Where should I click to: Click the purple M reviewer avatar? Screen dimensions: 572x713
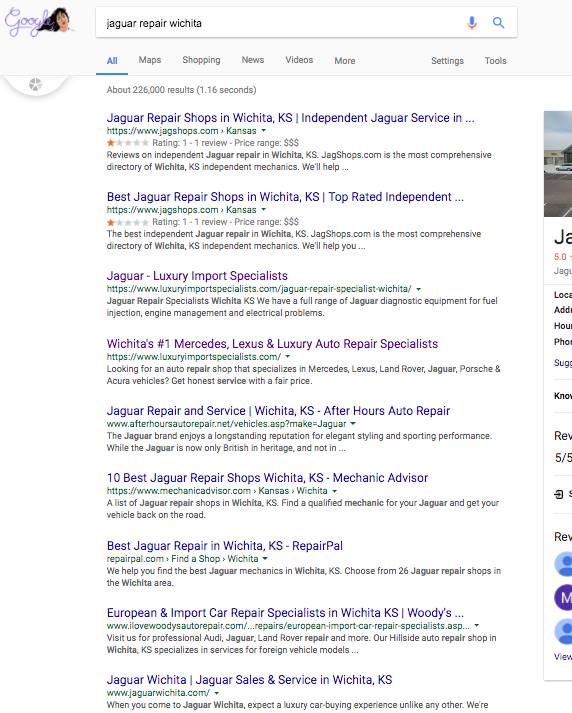[563, 598]
